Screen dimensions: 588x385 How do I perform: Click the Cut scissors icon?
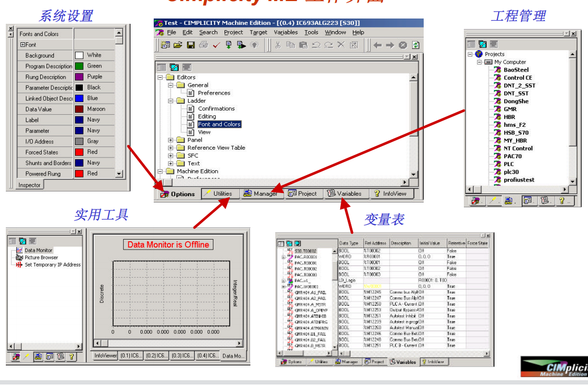278,45
